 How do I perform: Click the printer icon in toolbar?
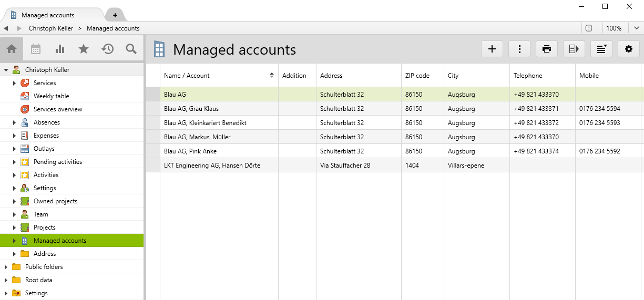pos(547,49)
